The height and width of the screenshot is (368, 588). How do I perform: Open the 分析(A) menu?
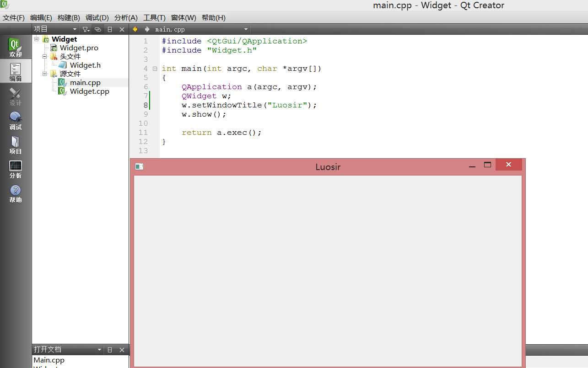pos(126,18)
